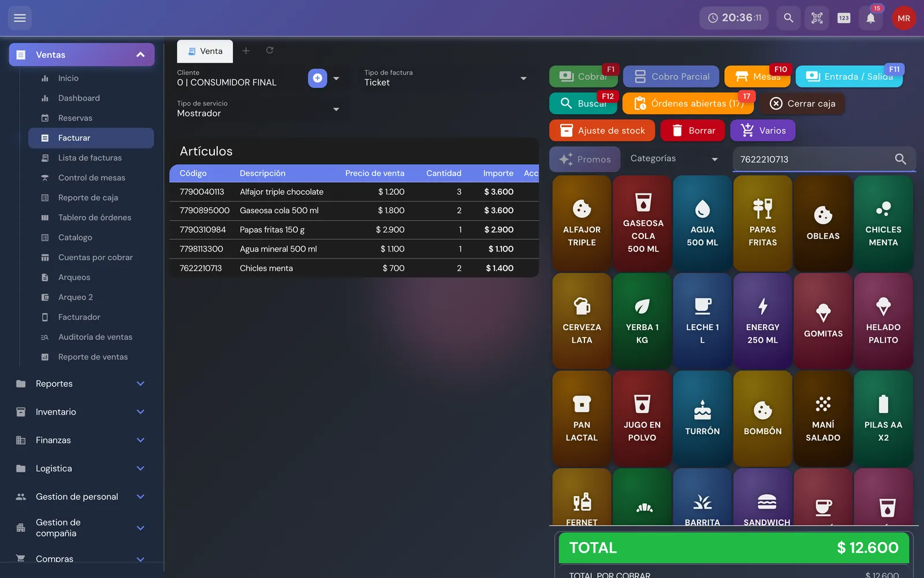Switch to the Venta tab
This screenshot has height=578, width=924.
205,51
